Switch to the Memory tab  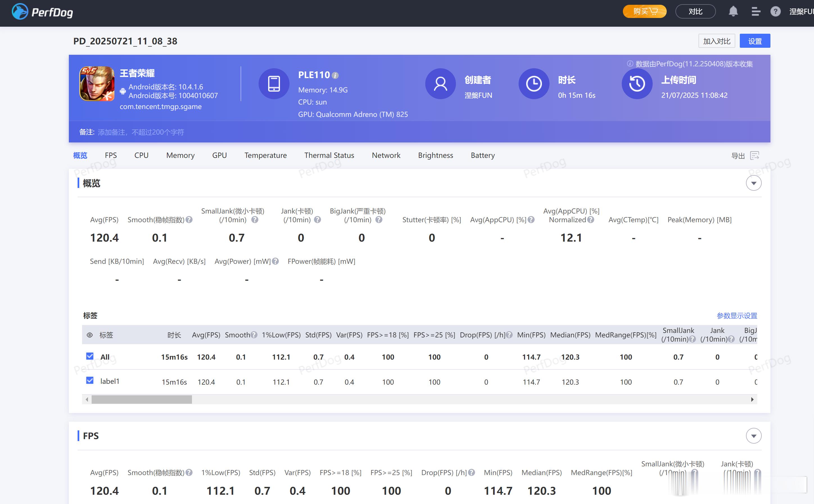click(180, 155)
